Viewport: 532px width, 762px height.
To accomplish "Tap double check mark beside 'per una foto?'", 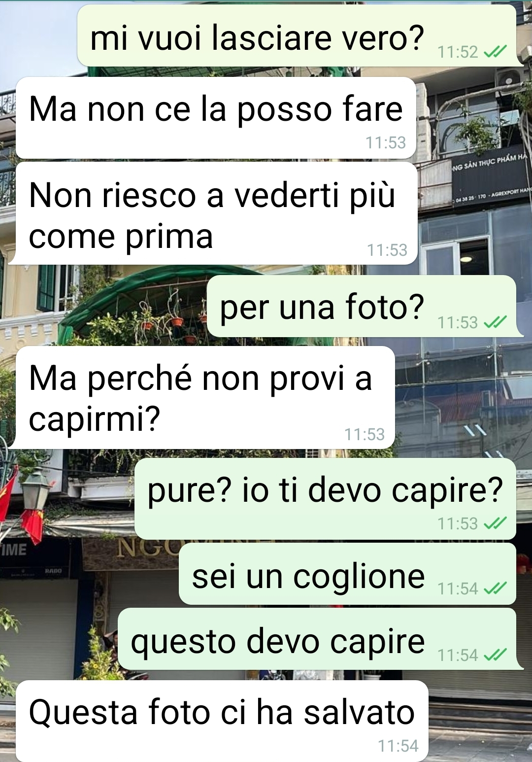I will pyautogui.click(x=495, y=322).
